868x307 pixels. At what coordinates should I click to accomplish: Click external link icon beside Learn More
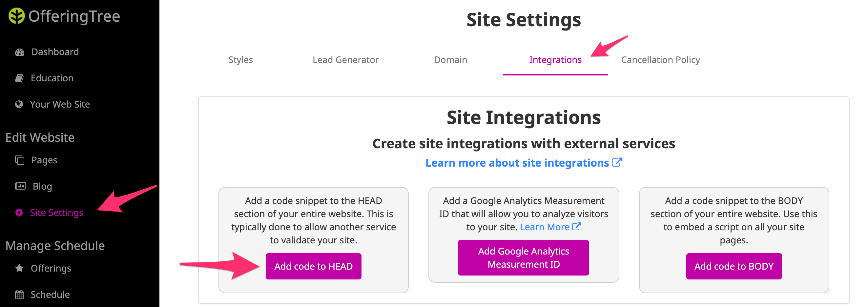pyautogui.click(x=576, y=226)
